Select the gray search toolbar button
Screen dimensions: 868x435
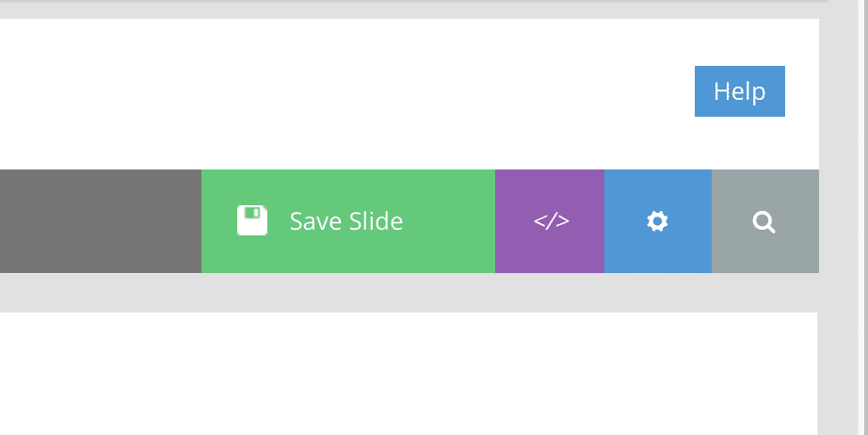(x=765, y=221)
